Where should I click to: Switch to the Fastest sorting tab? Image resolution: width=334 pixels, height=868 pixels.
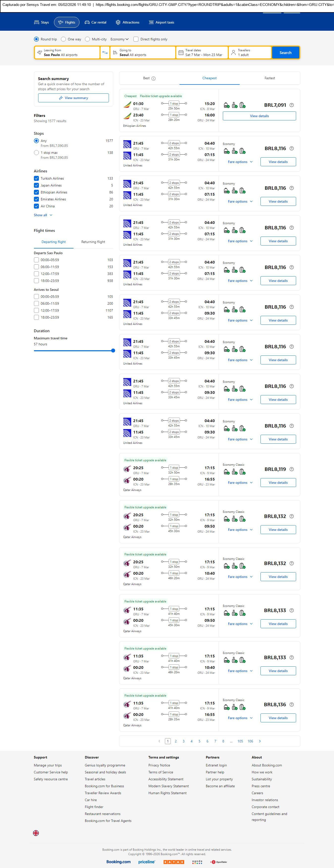pos(269,78)
